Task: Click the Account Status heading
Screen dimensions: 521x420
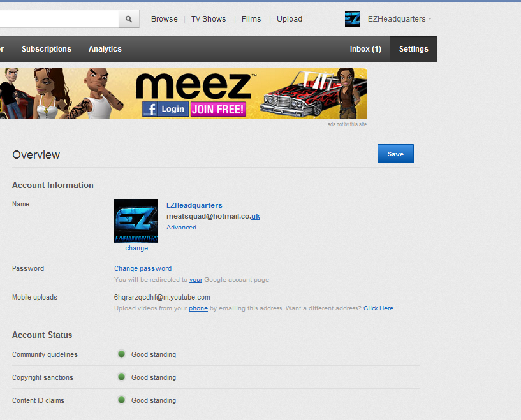Action: pos(42,335)
